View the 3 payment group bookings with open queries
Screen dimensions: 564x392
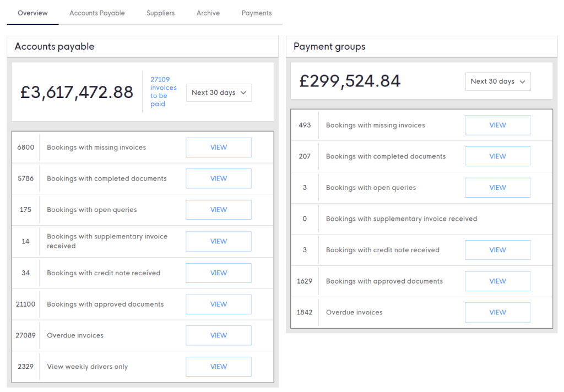[x=497, y=188]
